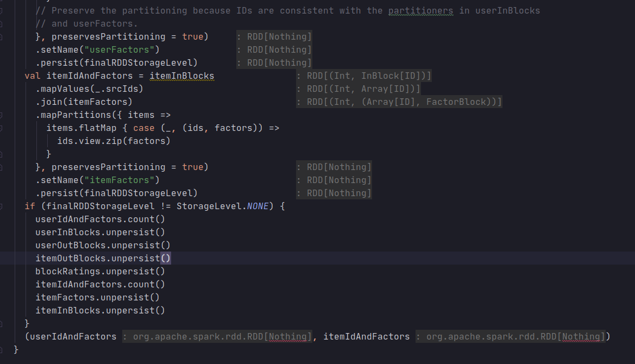Click the "itemOutBlocks" identifier on the highlighted line

(x=71, y=258)
